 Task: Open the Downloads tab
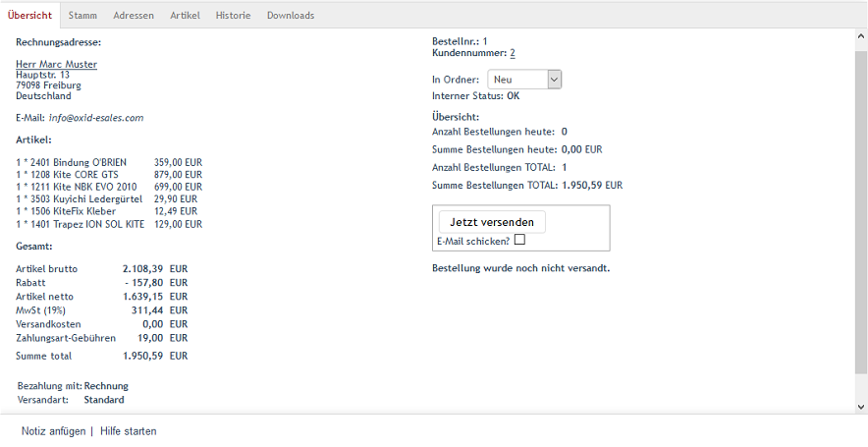[x=291, y=16]
